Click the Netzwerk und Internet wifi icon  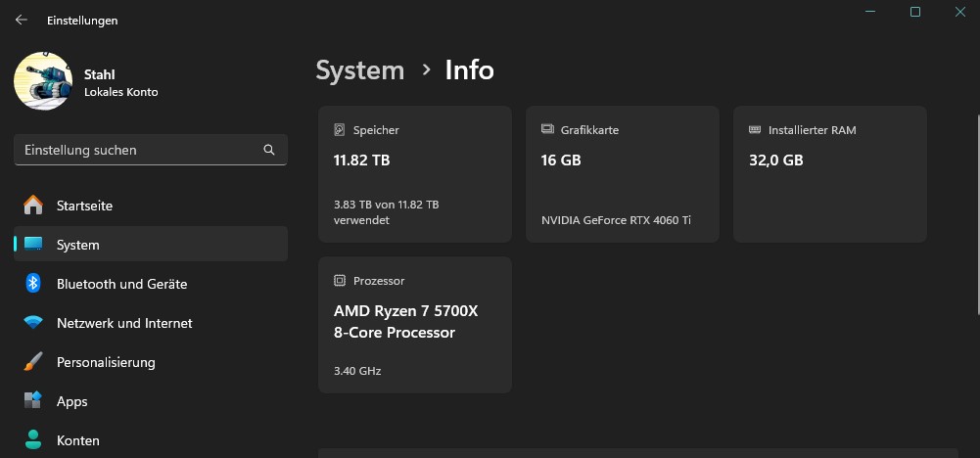tap(33, 323)
